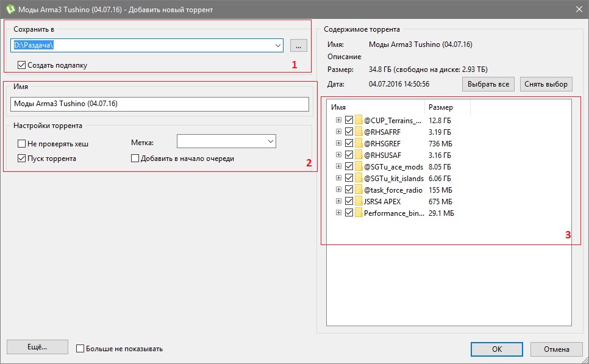Click the @task_force_radio folder icon

coord(359,190)
